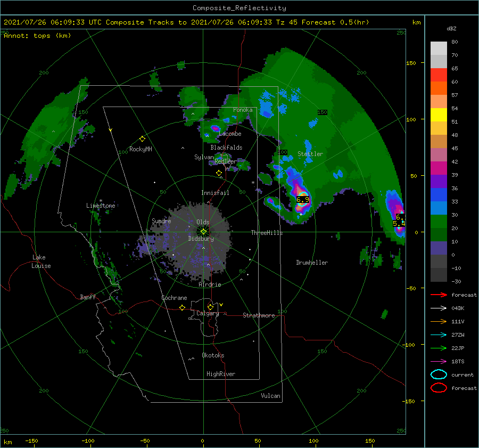Viewport: 479px width, 448px height.
Task: Click the HighRiver map label
Action: click(221, 374)
